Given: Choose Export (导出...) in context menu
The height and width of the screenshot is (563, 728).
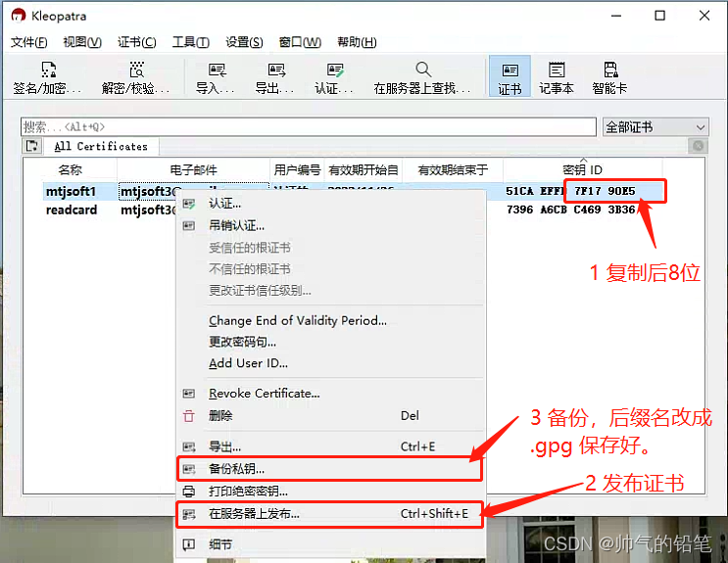Looking at the screenshot, I should tap(330, 446).
